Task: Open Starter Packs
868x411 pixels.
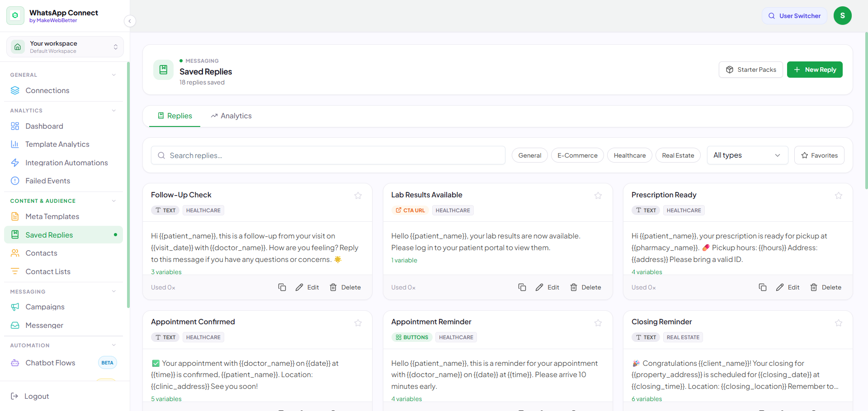Action: tap(750, 70)
